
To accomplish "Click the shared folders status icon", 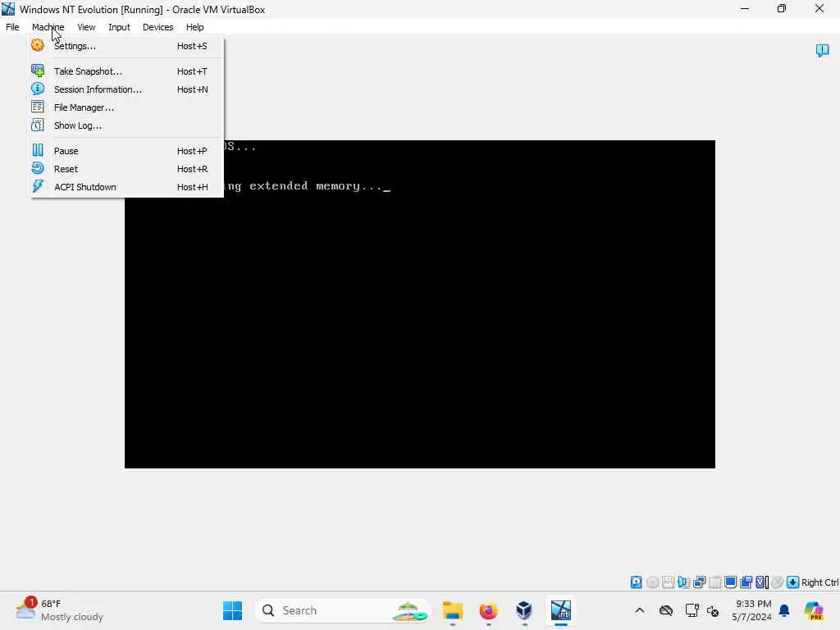I will (x=746, y=582).
